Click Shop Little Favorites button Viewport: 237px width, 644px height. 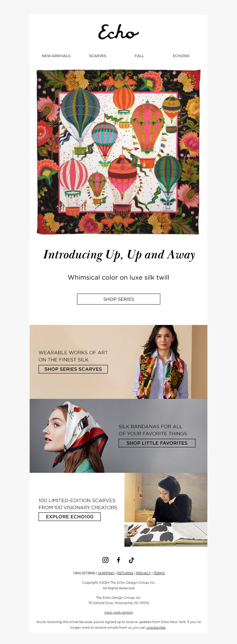[157, 443]
